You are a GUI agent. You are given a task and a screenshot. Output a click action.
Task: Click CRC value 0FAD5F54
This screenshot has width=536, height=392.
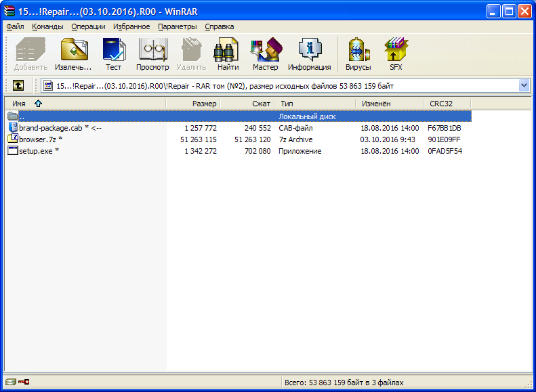[445, 151]
